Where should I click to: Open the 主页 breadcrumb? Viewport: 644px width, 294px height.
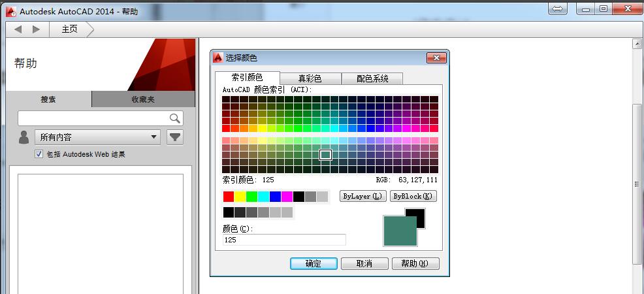[69, 29]
